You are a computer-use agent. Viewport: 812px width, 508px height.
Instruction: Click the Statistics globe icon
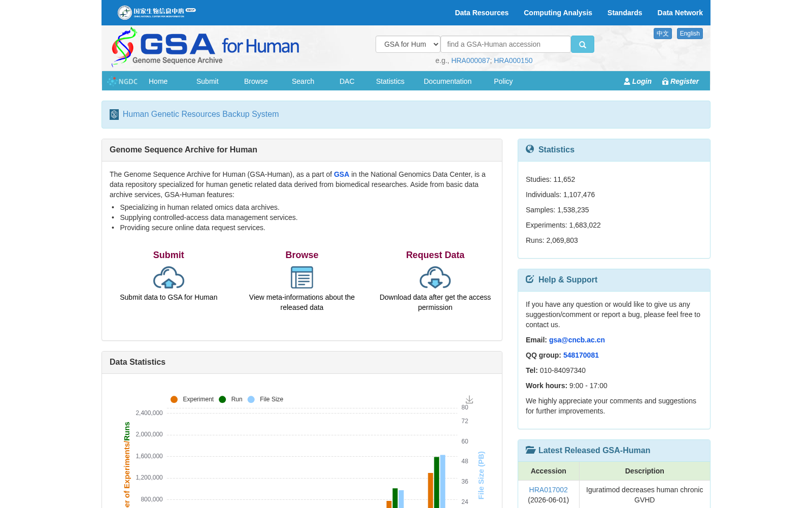coord(530,149)
